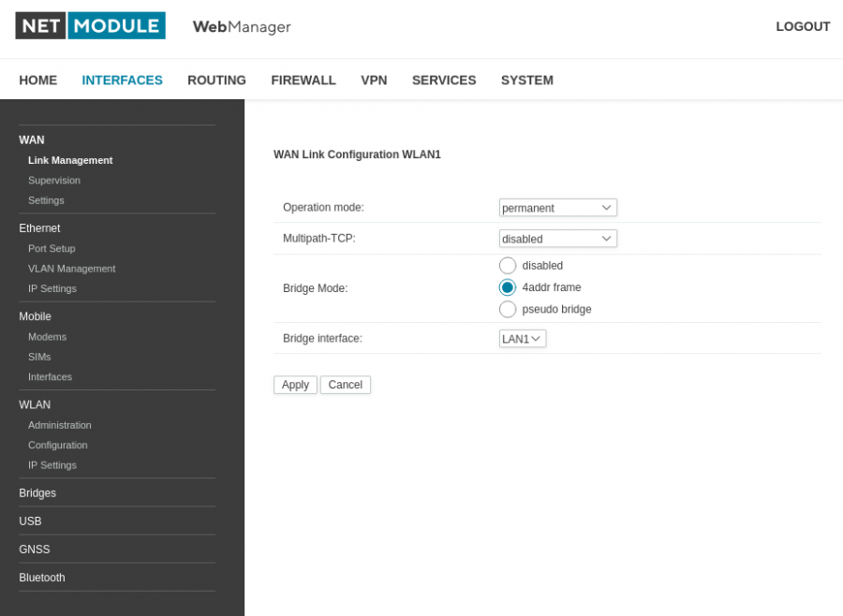
Task: Open WLAN Administration in sidebar
Action: [60, 425]
